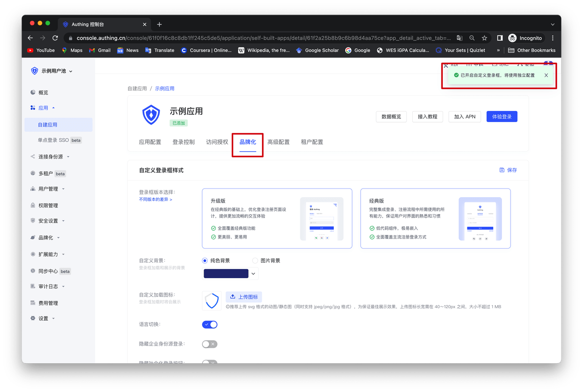Click the 权限管理 lock icon in sidebar
This screenshot has height=392, width=583.
(33, 205)
